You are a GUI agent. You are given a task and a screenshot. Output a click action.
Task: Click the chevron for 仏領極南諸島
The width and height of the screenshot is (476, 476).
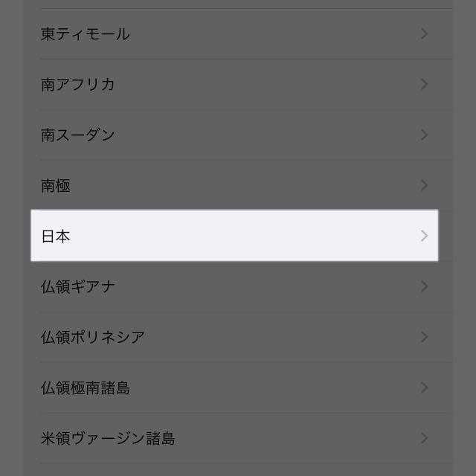click(x=425, y=387)
